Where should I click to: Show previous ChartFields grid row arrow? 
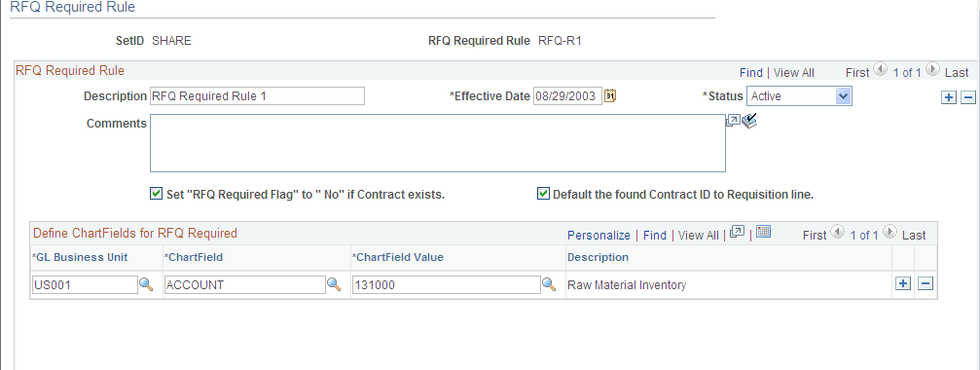(x=837, y=233)
